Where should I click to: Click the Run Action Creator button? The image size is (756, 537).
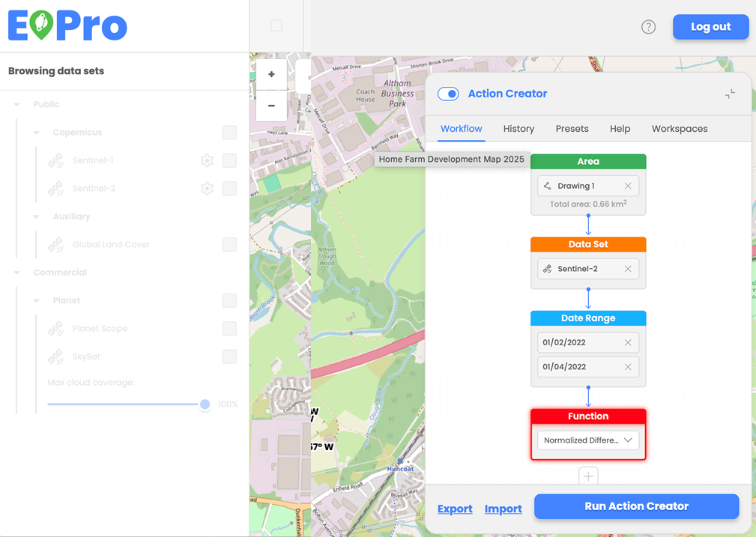[x=636, y=506]
